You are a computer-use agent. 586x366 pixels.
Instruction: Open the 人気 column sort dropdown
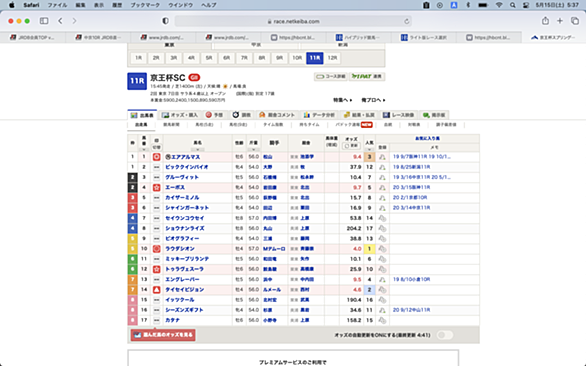click(369, 149)
